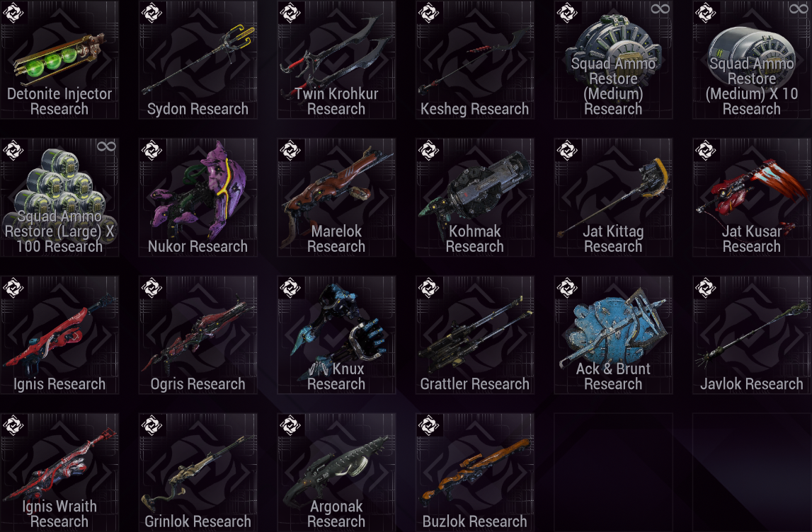Open the Ignis Research flamethrower tile
The width and height of the screenshot is (812, 532).
pos(59,335)
